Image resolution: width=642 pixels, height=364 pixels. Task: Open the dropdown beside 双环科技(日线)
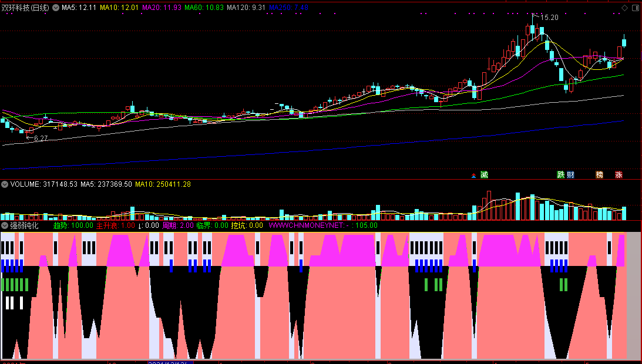[x=56, y=8]
